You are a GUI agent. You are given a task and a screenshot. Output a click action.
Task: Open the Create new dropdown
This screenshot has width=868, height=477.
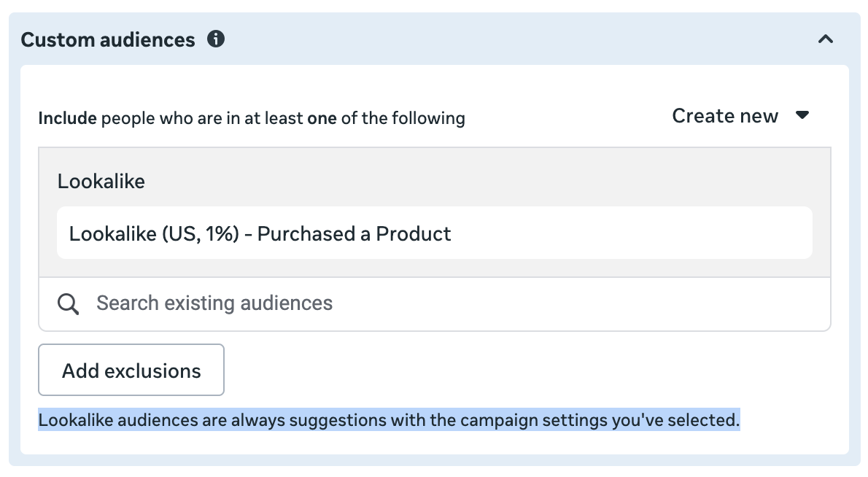tap(725, 117)
